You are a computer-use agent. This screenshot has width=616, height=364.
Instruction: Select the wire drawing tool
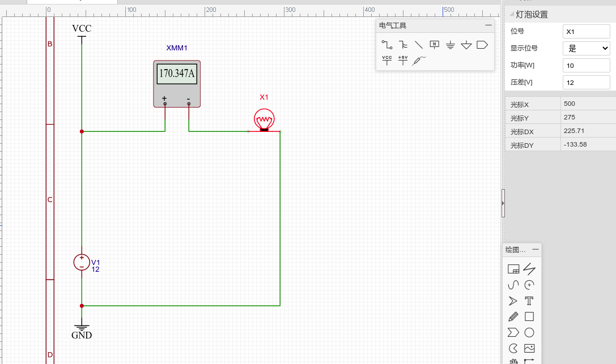click(387, 45)
